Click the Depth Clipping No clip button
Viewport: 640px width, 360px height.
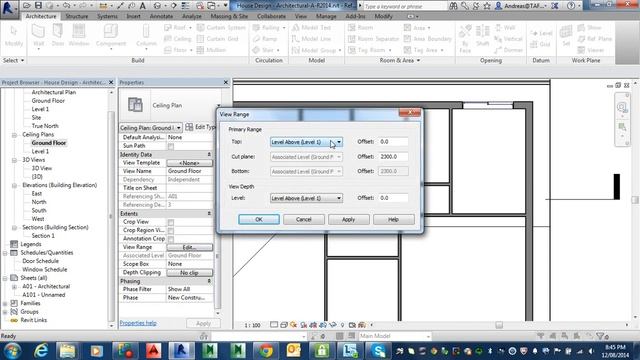pos(189,273)
